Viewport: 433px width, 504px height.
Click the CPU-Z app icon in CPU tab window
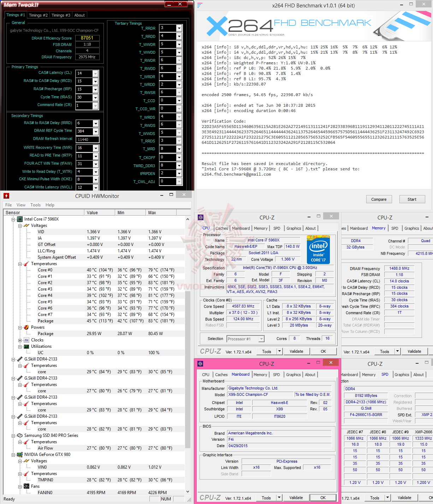tap(201, 217)
